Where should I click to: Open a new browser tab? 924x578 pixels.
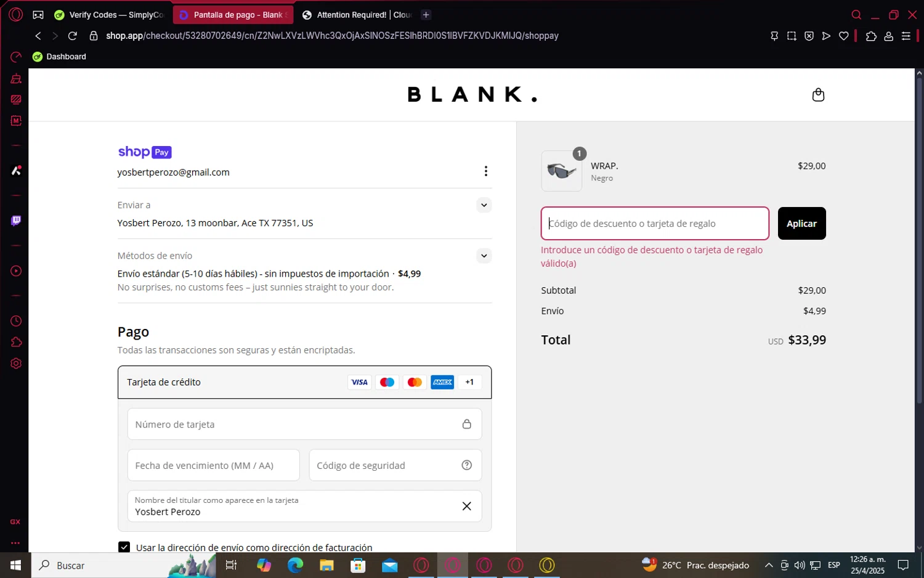(426, 15)
